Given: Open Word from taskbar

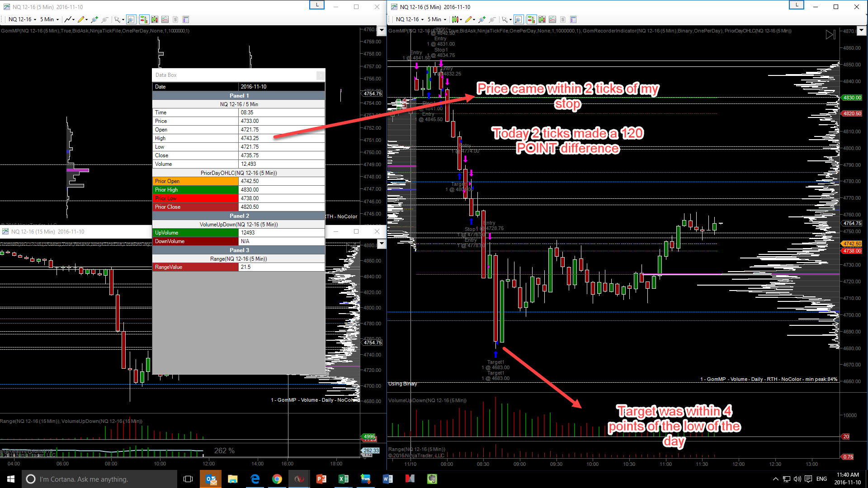Looking at the screenshot, I should 388,479.
